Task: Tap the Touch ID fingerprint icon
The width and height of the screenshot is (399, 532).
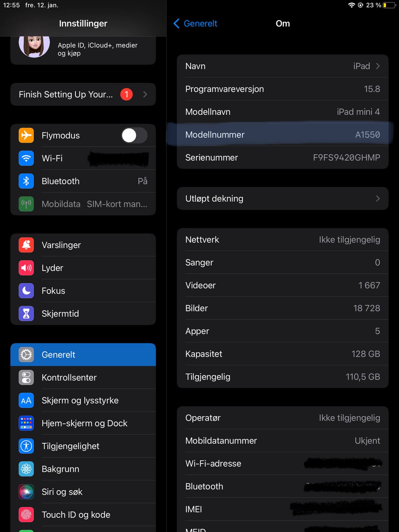Action: tap(26, 515)
